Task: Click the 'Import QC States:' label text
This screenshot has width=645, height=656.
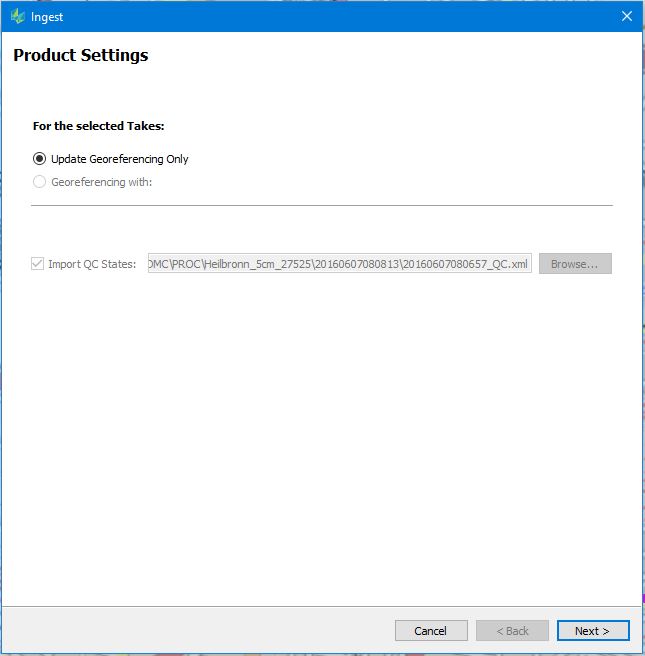Action: (x=92, y=264)
